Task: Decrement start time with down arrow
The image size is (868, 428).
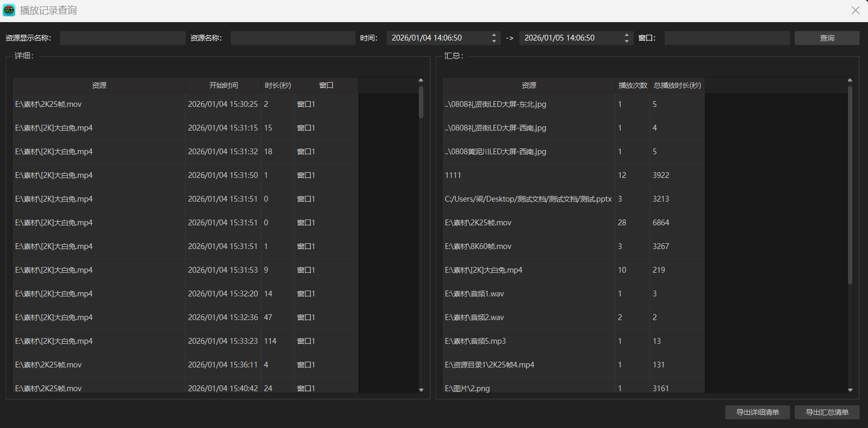Action: pos(494,41)
